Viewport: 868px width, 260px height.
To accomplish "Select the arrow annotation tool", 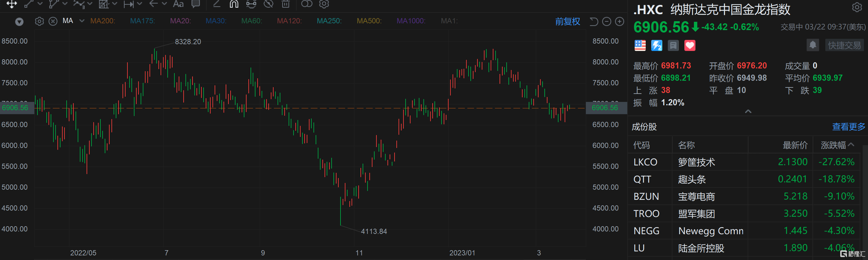I will pyautogui.click(x=154, y=4).
